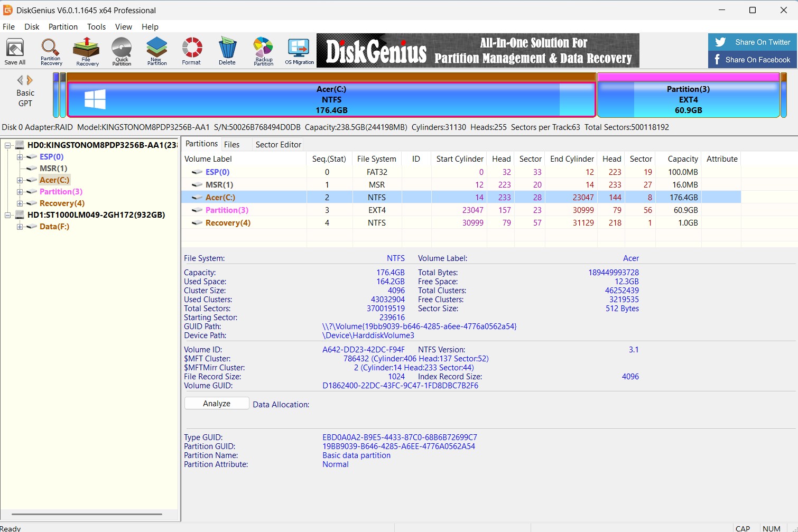798x532 pixels.
Task: Start the OS Migration tool
Action: point(299,51)
